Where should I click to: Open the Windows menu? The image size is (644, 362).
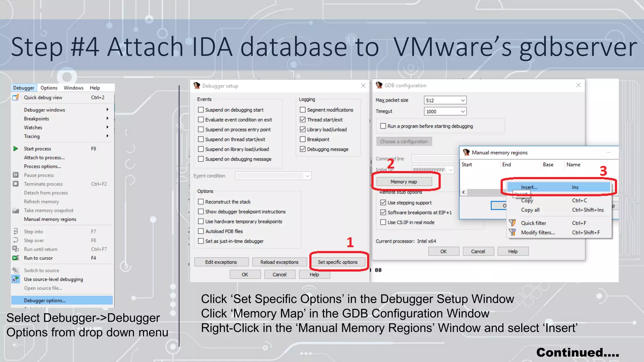click(74, 88)
